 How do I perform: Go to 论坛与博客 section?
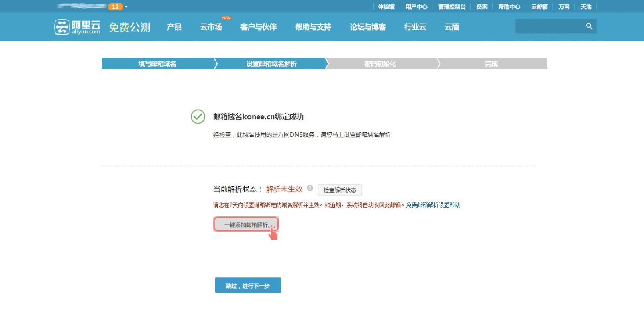click(367, 27)
